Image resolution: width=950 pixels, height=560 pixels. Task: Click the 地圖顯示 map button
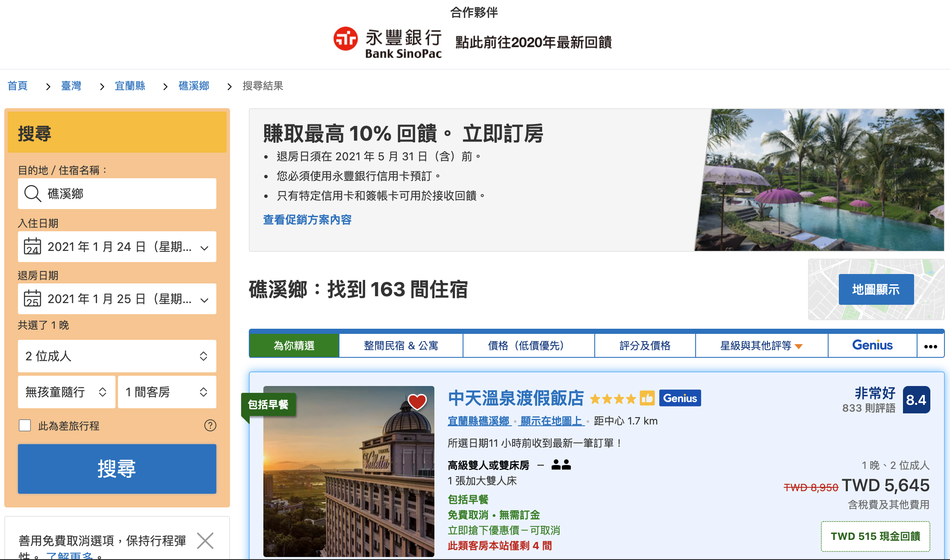(876, 289)
